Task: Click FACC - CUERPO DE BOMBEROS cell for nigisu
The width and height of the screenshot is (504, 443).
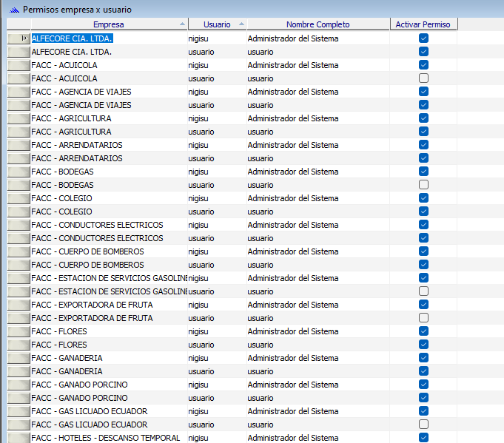Action: 87,251
